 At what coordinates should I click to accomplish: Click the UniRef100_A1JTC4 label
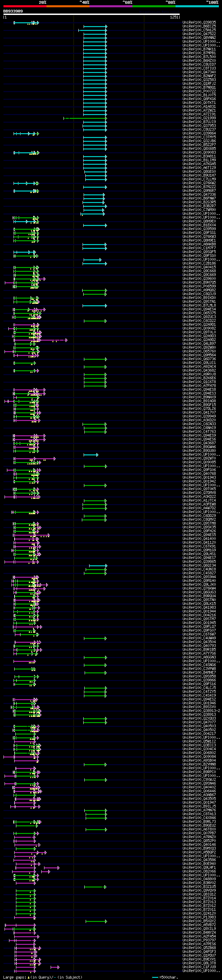[199, 500]
